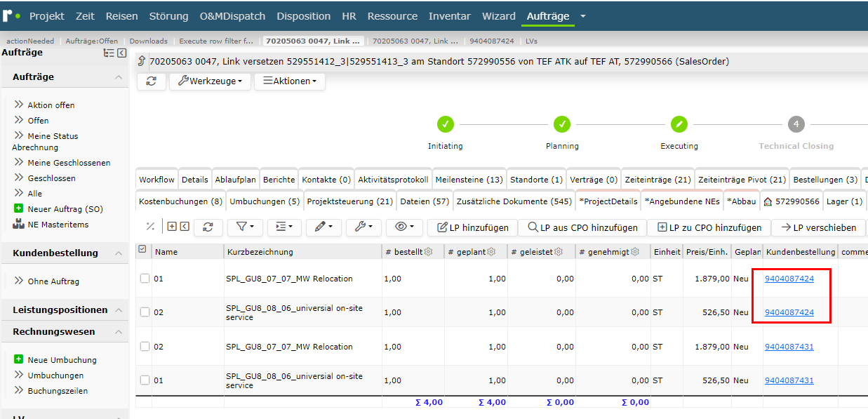The image size is (868, 419).
Task: Open the pencil edit dropdown
Action: [323, 227]
